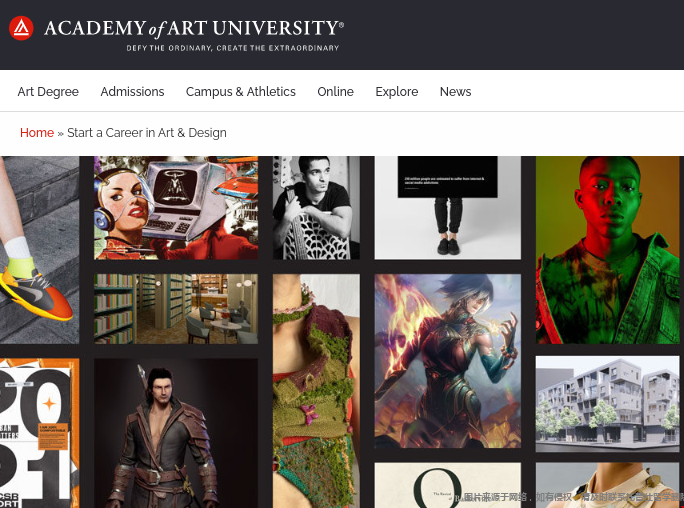Open the black-and-white man with guitar photo
Screen dimensions: 684x508
coord(316,208)
